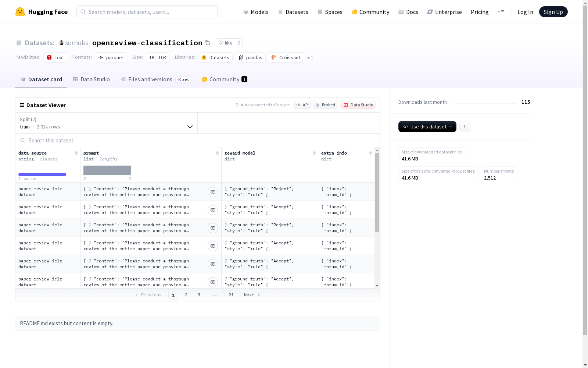Sort by extra_info column icon

[x=370, y=153]
